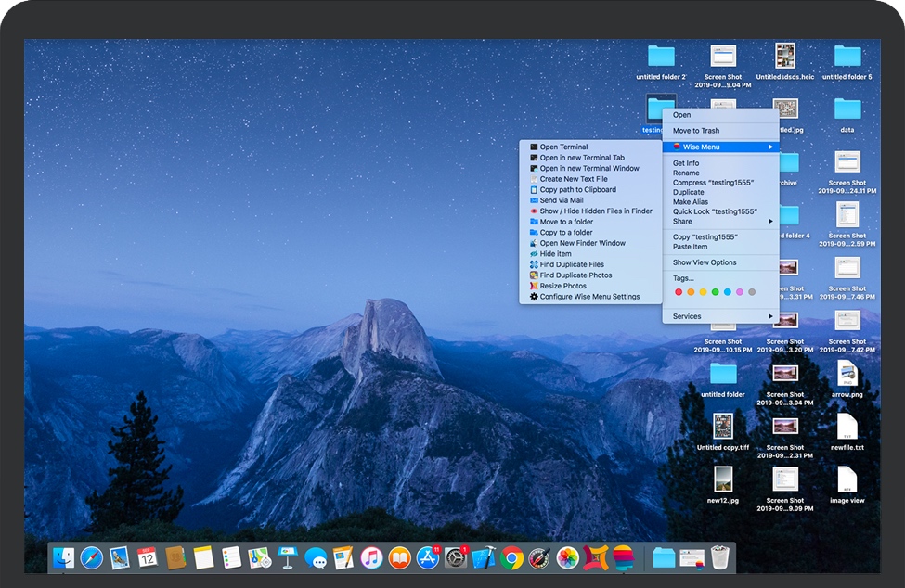Expand the Share submenu arrow
This screenshot has height=588, width=905.
[770, 222]
